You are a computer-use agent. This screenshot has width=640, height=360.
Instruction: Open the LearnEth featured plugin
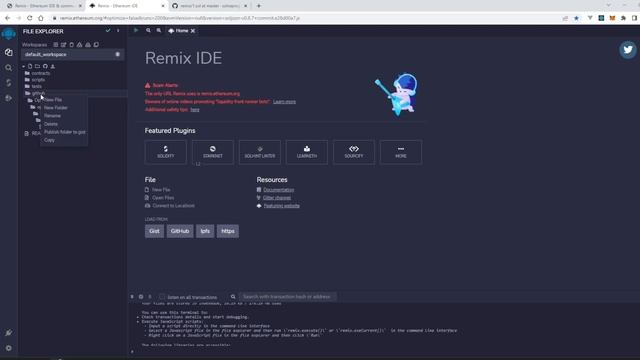tap(307, 152)
